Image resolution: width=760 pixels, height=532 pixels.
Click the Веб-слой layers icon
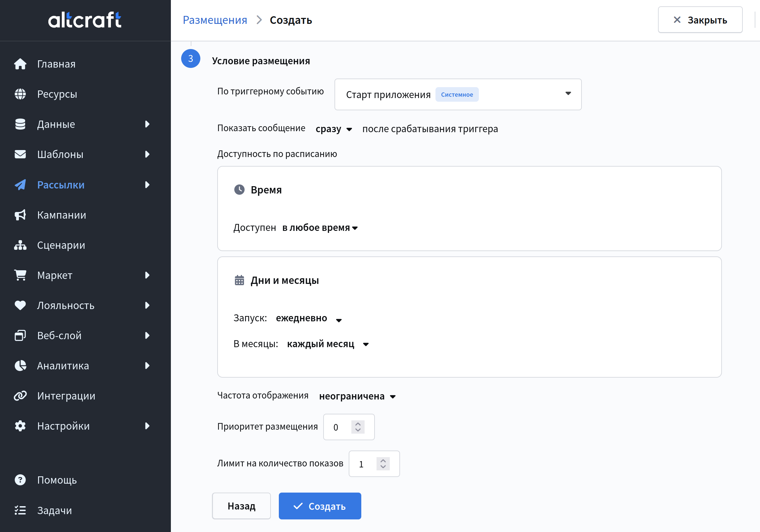click(20, 336)
